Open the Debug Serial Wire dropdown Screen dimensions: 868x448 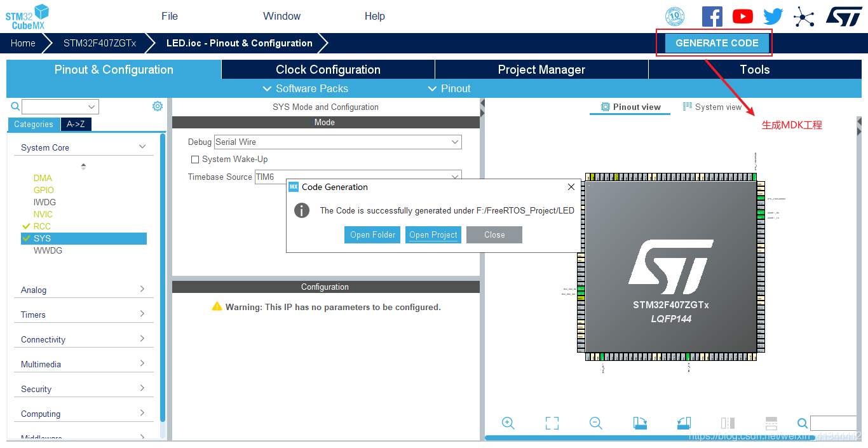tap(338, 142)
